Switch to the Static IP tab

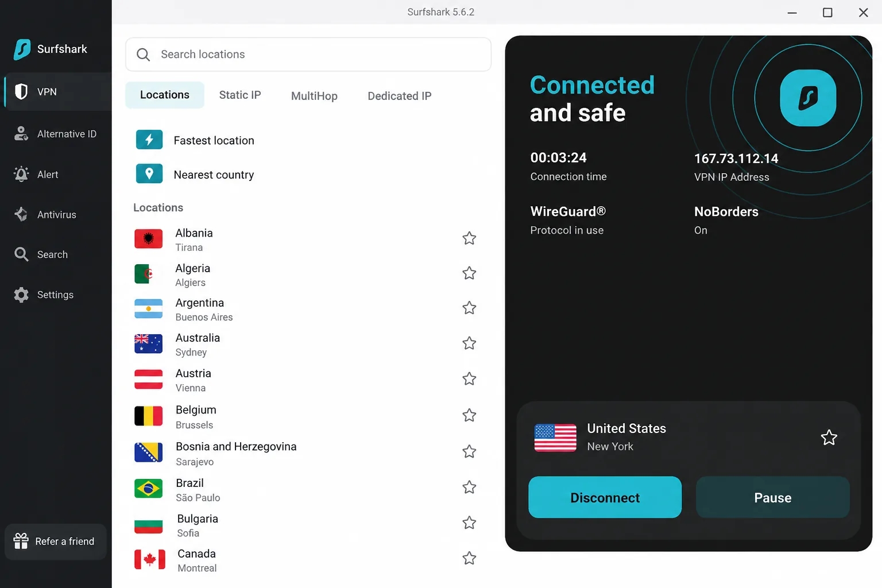pos(240,95)
